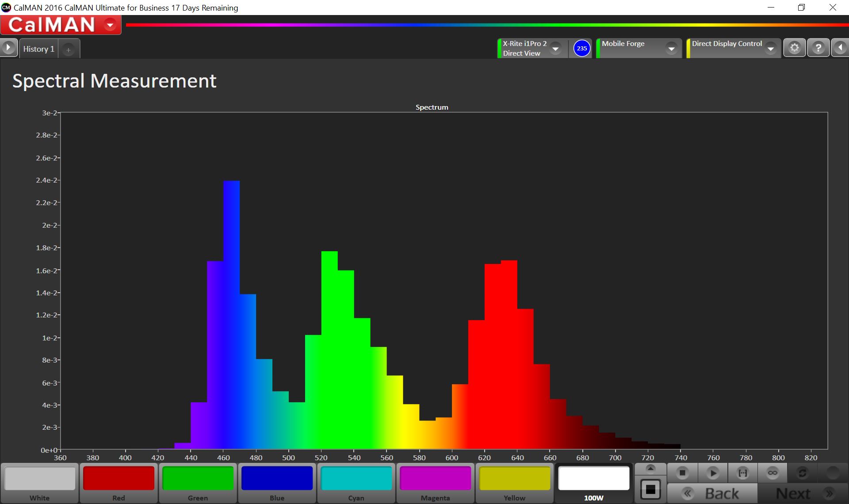The image size is (849, 504).
Task: Click the continuous read infinity icon
Action: click(773, 473)
